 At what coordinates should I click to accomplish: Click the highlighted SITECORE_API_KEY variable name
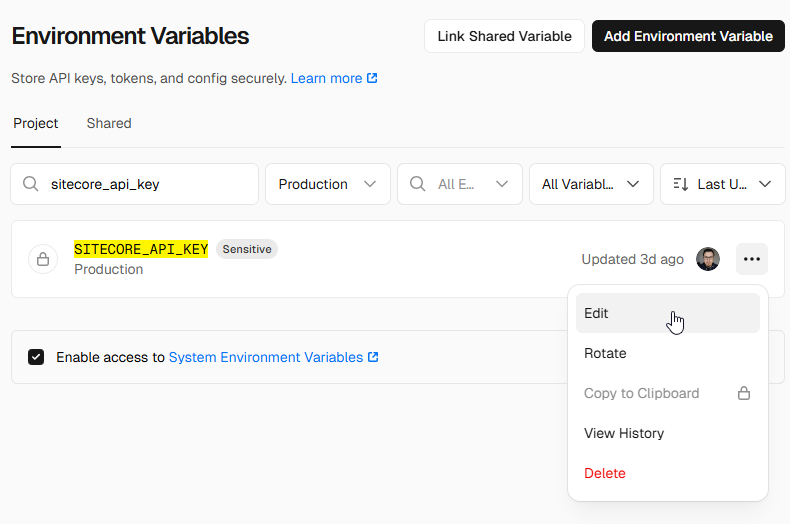click(141, 249)
